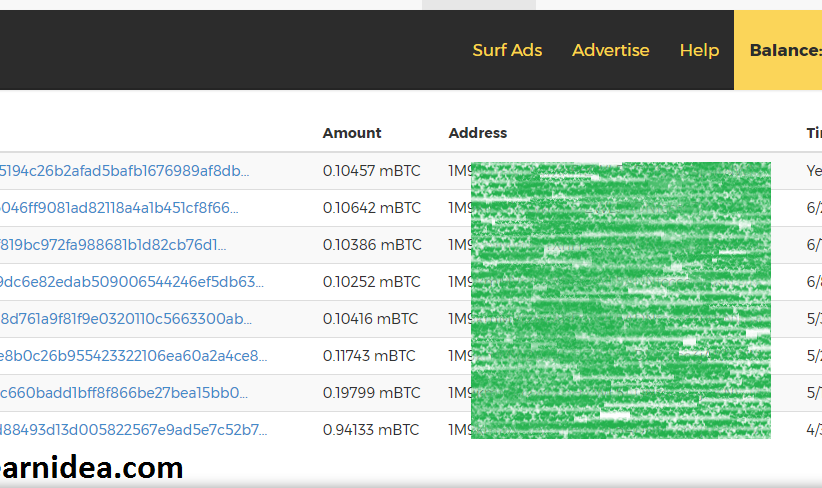Click the Address column header
The height and width of the screenshot is (488, 822).
pyautogui.click(x=478, y=133)
